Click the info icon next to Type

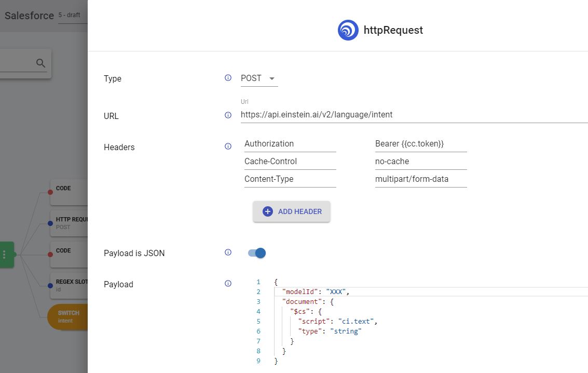(228, 78)
